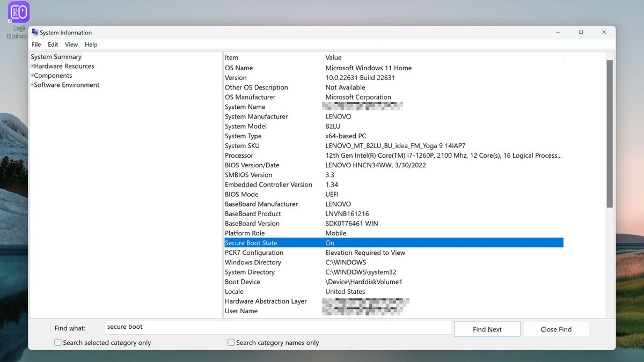Open the View menu
The width and height of the screenshot is (644, 362).
coord(71,45)
